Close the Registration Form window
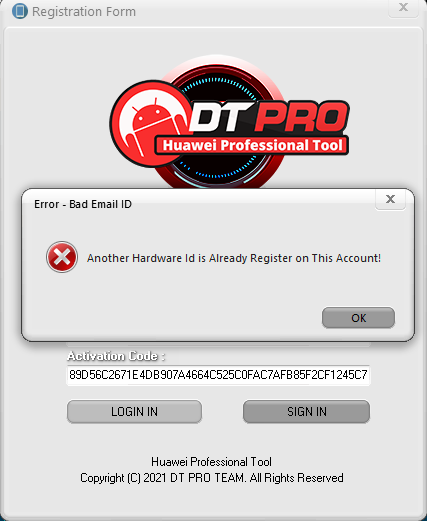 pyautogui.click(x=403, y=7)
